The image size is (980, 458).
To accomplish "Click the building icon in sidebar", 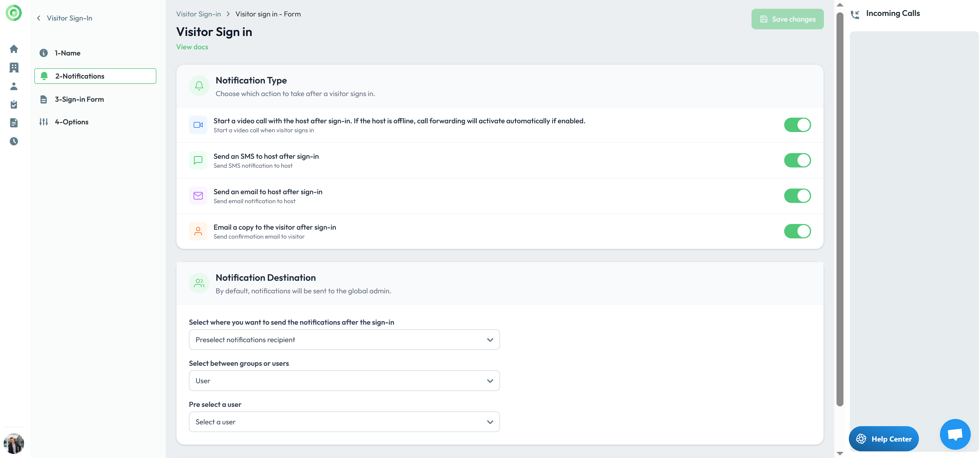I will (x=14, y=67).
